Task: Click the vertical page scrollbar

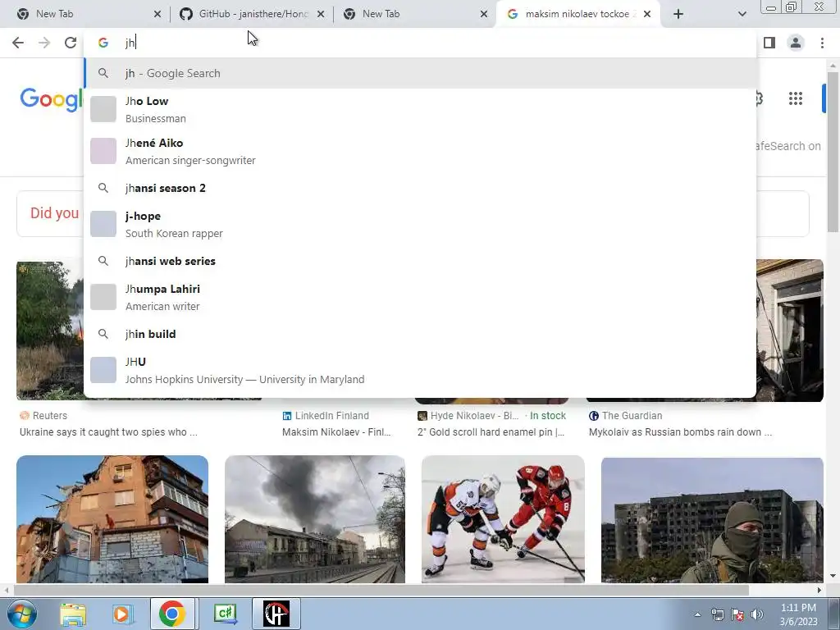Action: 833,152
